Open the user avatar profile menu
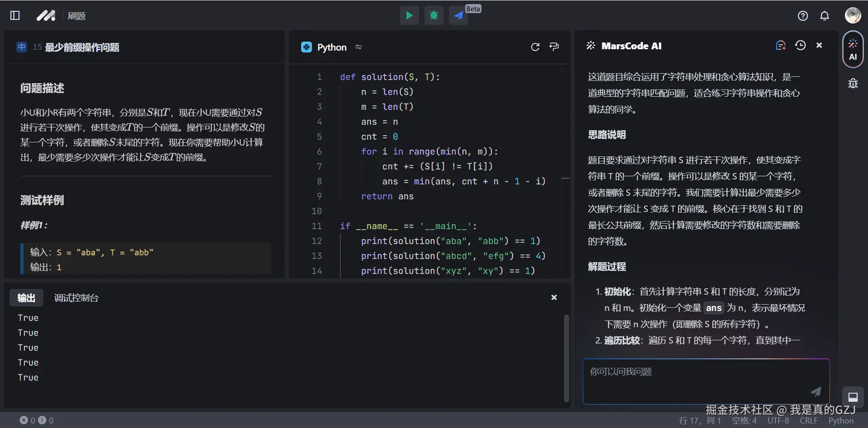 [x=853, y=15]
